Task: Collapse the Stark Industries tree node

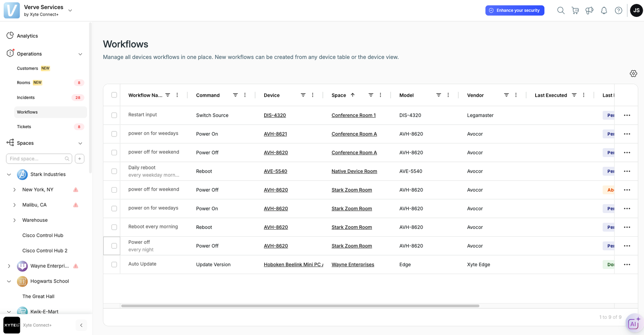Action: coord(9,175)
